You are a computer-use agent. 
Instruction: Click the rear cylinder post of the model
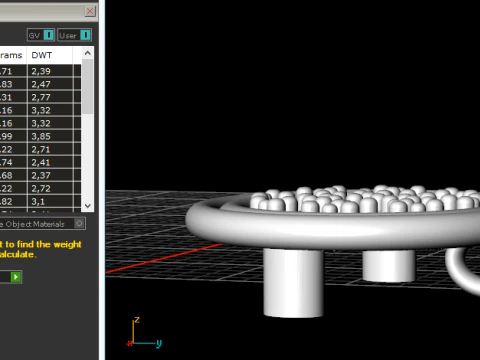point(389,266)
